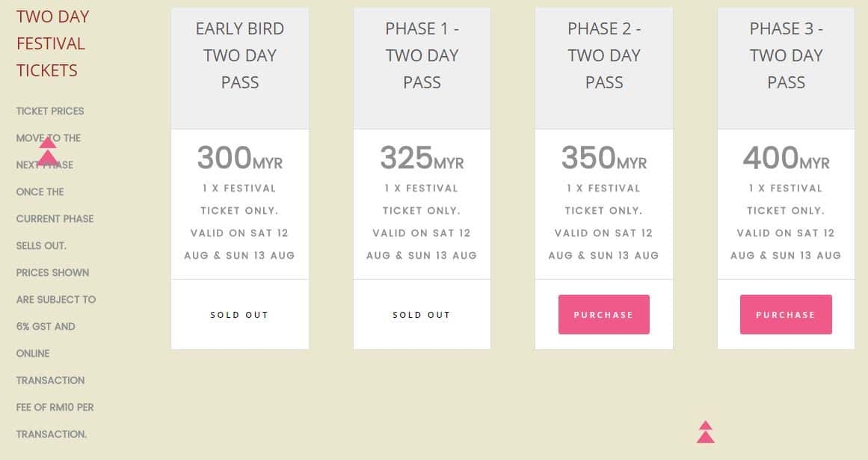This screenshot has width=868, height=460.
Task: Click the Early Bird ticket validity description
Action: (x=240, y=221)
